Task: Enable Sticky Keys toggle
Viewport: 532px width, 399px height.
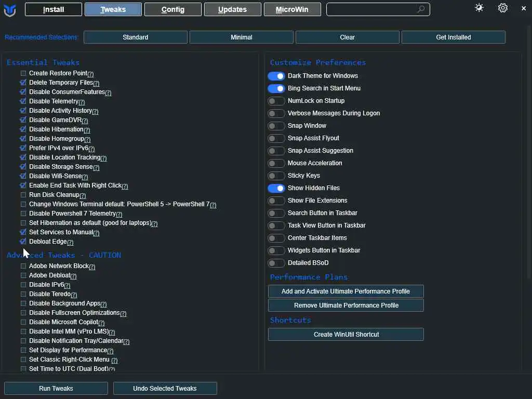Action: (x=276, y=176)
